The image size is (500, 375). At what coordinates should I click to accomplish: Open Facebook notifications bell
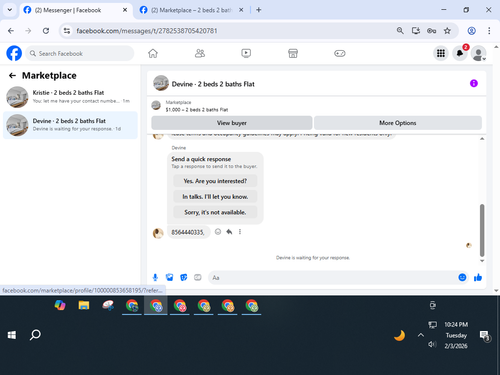tap(460, 53)
